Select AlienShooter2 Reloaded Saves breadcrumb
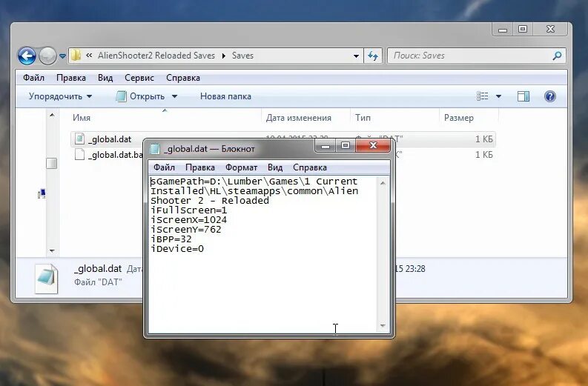Screen dimensions: 588x386 point(156,56)
